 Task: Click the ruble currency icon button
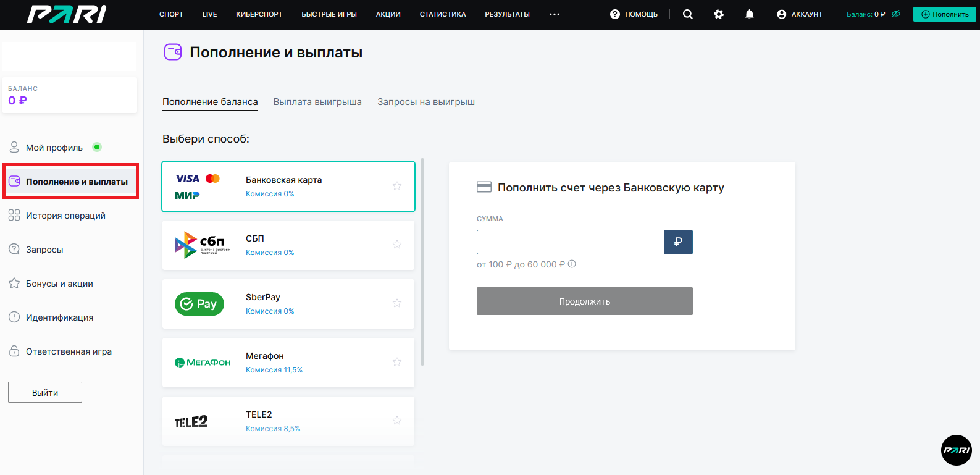tap(678, 242)
